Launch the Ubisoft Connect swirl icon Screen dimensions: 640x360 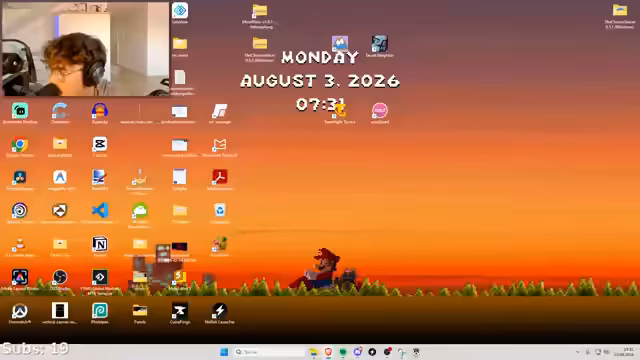click(x=20, y=211)
